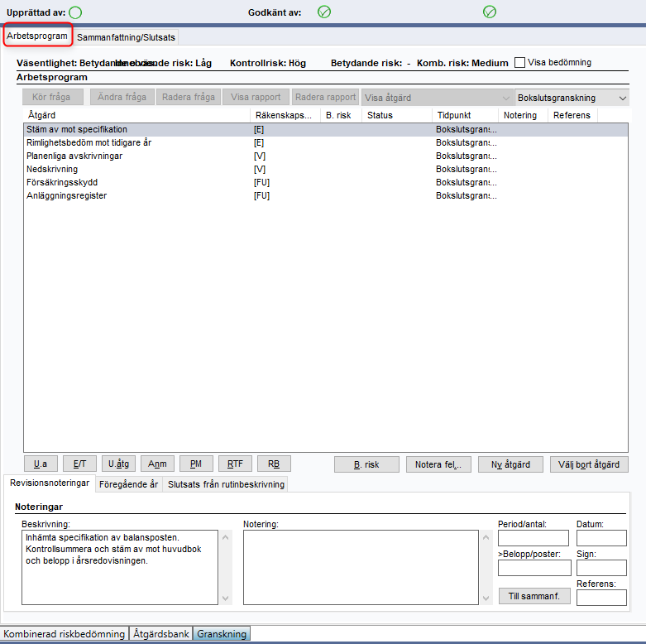Click the Räkenskaps... column header

coord(285,115)
